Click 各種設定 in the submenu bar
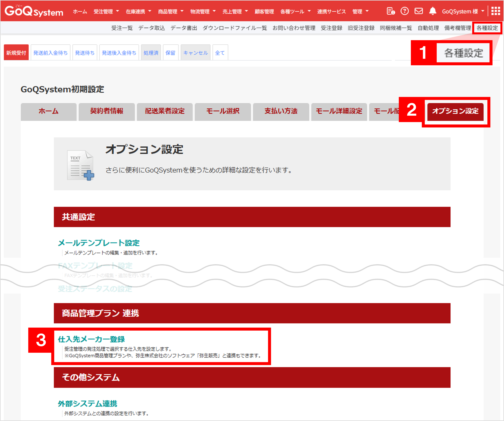The width and height of the screenshot is (504, 421). click(487, 28)
